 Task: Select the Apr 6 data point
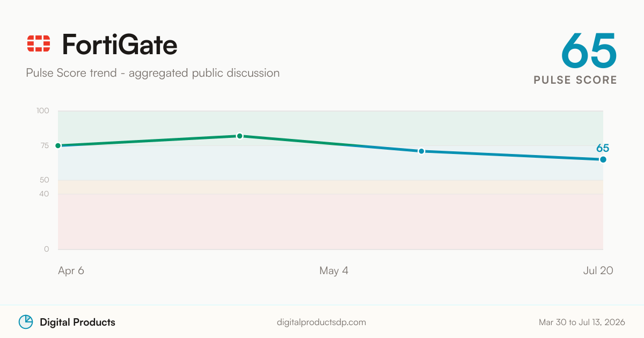click(58, 145)
